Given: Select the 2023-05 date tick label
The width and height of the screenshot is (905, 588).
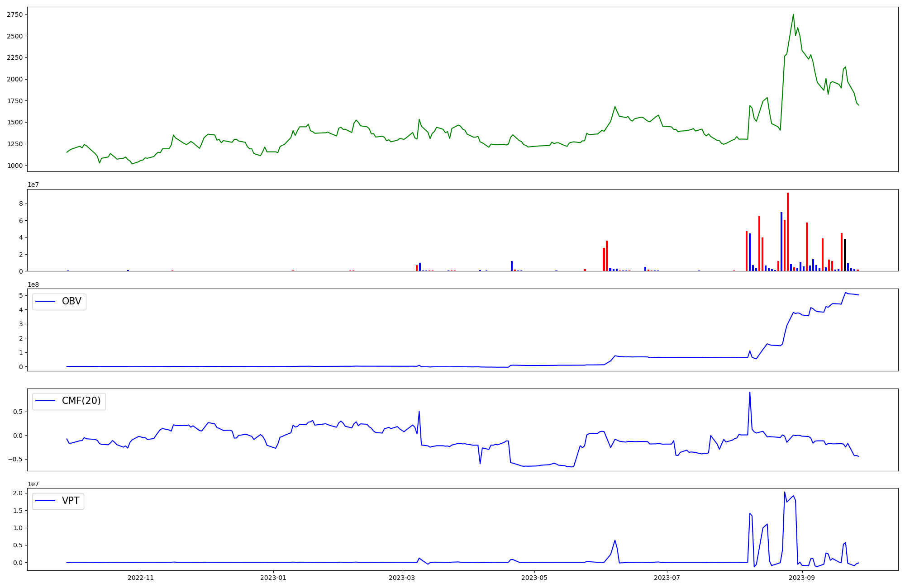Looking at the screenshot, I should 534,578.
